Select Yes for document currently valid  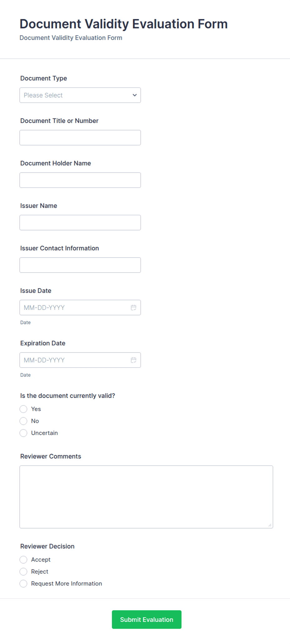pos(23,409)
